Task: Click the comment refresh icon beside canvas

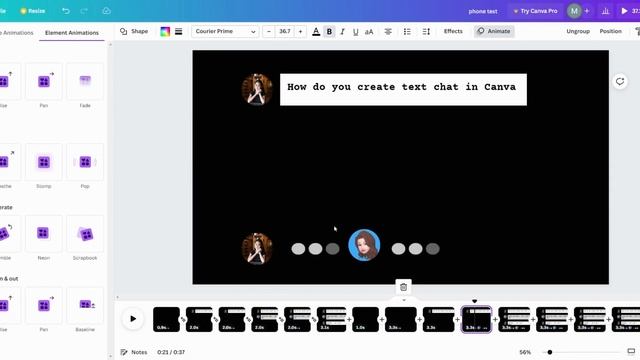Action: pyautogui.click(x=620, y=82)
